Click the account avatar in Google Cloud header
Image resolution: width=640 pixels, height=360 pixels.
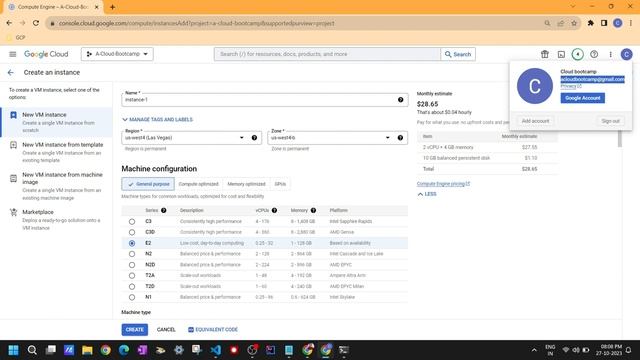point(626,54)
